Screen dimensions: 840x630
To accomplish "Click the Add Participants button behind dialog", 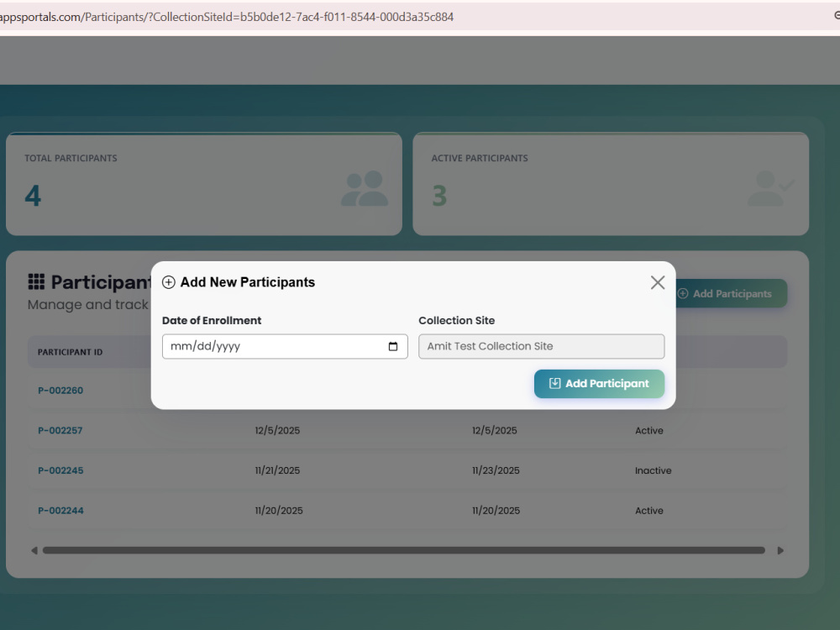I will [730, 293].
